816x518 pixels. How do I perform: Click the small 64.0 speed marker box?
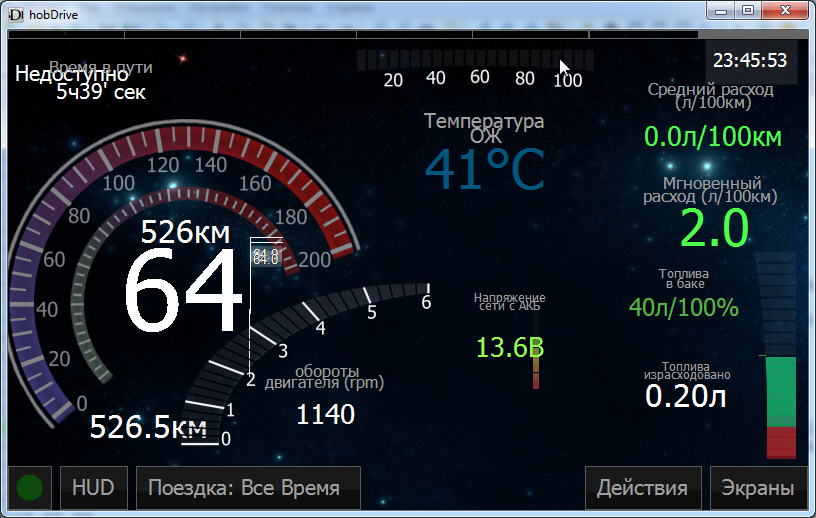(x=266, y=257)
